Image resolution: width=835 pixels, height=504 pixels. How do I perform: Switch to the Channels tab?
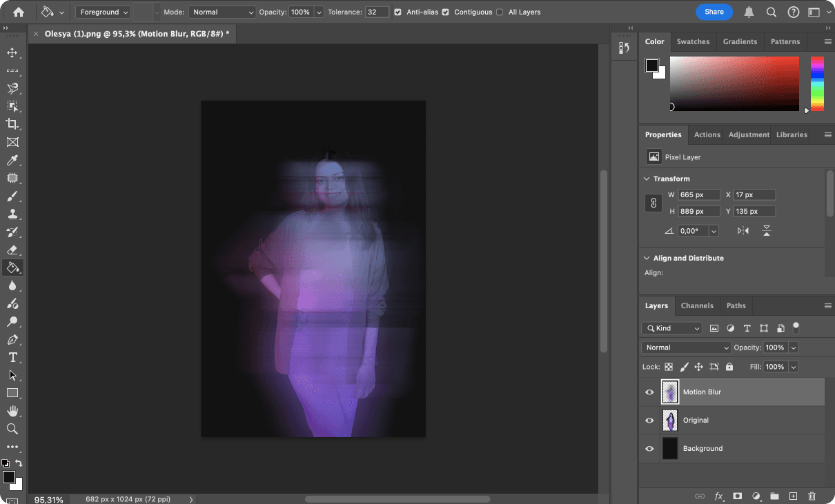pos(697,305)
